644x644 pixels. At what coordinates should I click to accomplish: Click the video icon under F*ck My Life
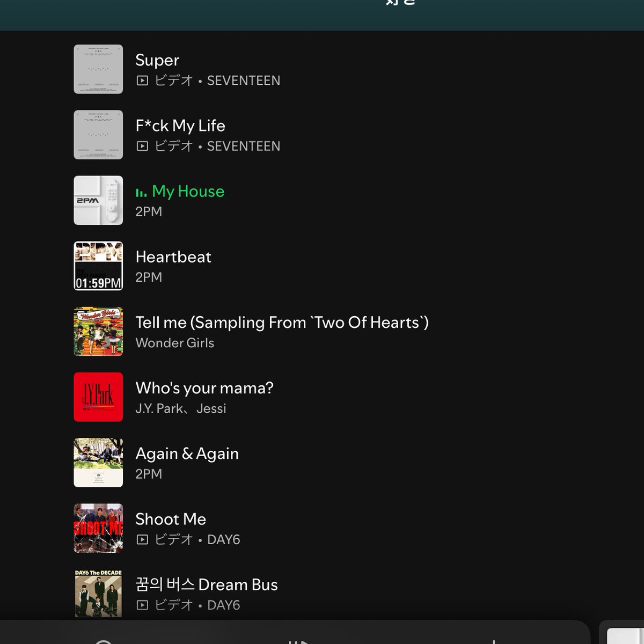click(x=142, y=146)
